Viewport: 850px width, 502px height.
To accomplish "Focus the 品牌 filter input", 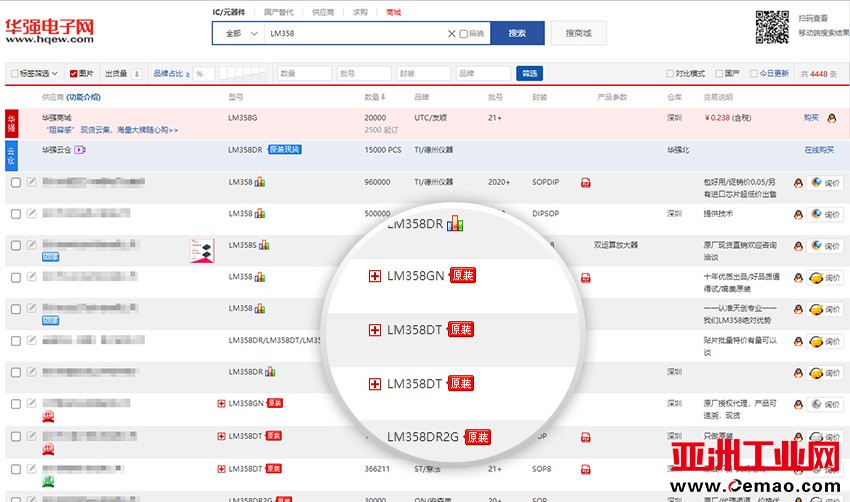I will click(x=484, y=73).
